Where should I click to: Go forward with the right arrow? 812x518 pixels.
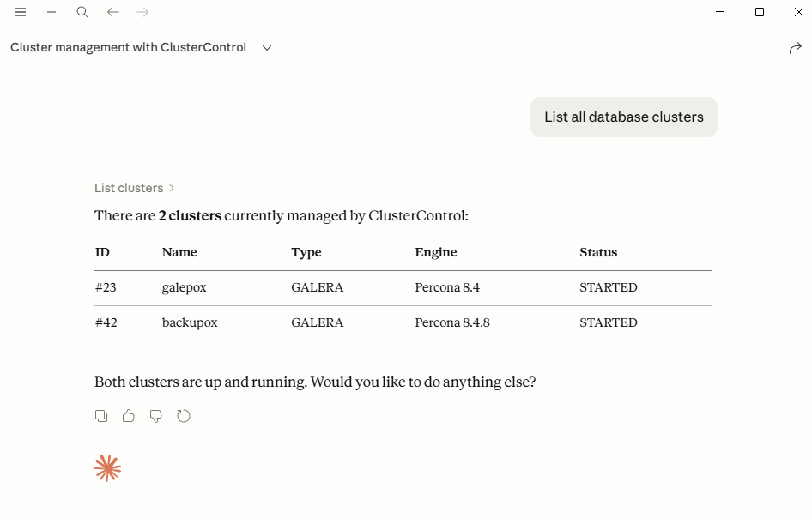point(142,12)
